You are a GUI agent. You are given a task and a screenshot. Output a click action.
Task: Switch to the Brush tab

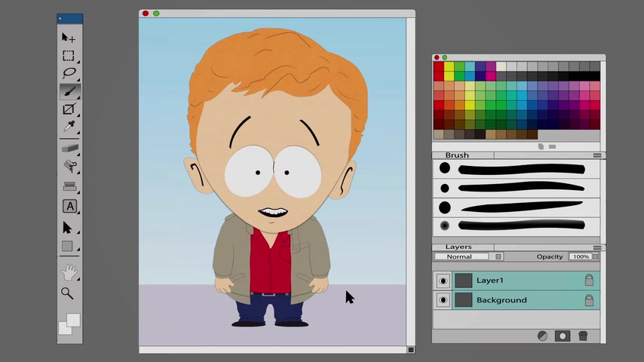[x=463, y=155]
